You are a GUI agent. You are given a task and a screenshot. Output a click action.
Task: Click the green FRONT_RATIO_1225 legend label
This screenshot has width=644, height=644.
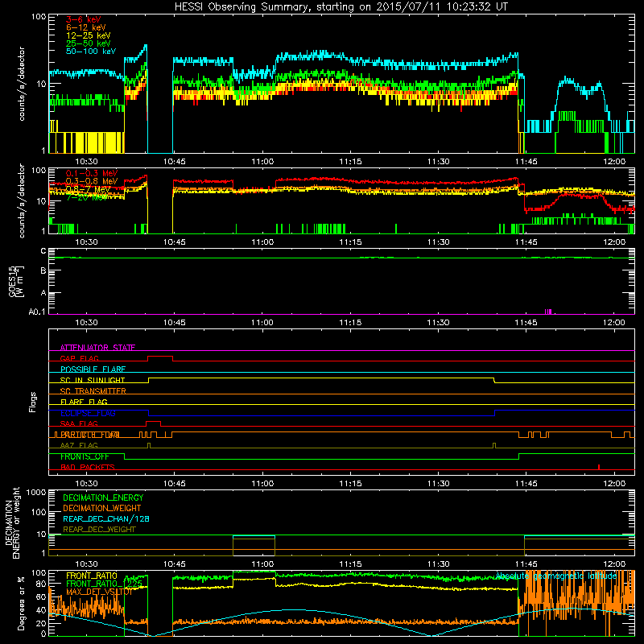(104, 584)
